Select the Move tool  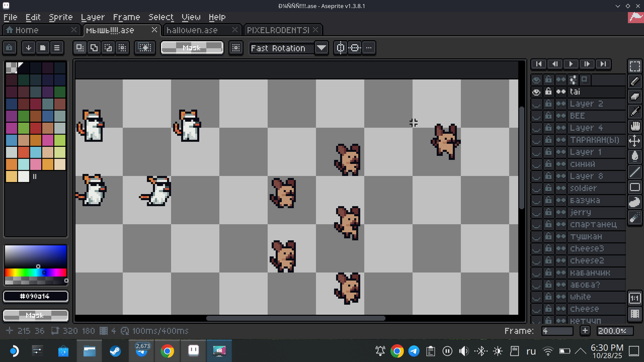pyautogui.click(x=634, y=142)
